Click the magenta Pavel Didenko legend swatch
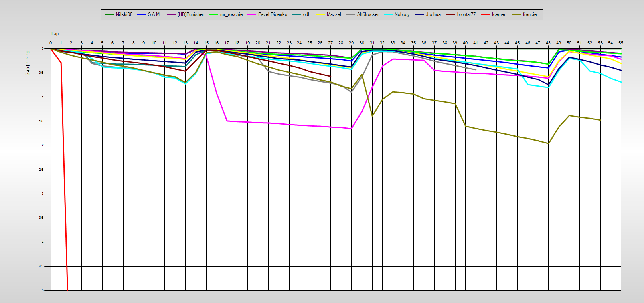 252,14
